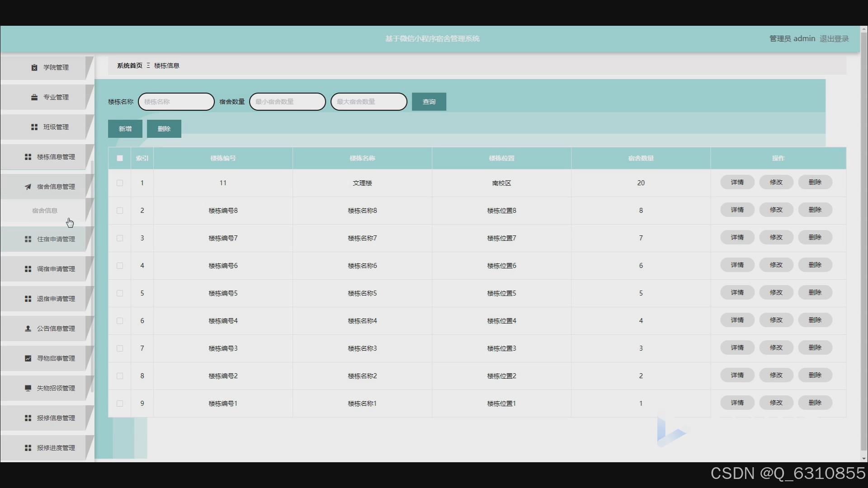Open the 楼栋信息管理 menu item
868x488 pixels.
point(56,157)
